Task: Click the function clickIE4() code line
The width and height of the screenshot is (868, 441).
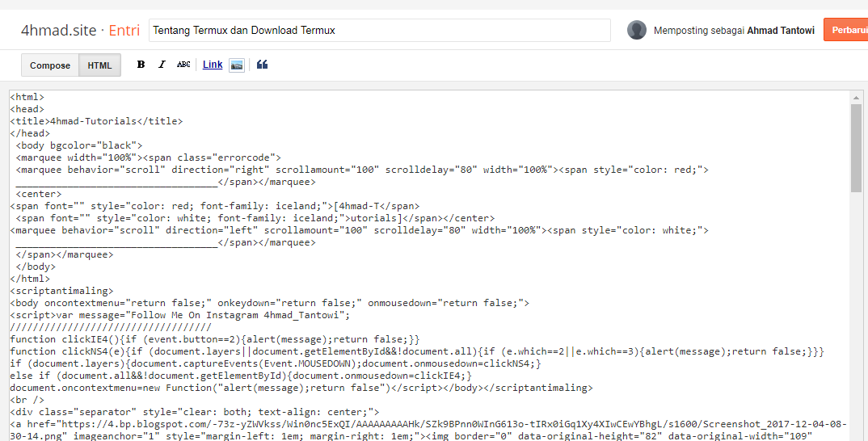Action: tap(215, 339)
